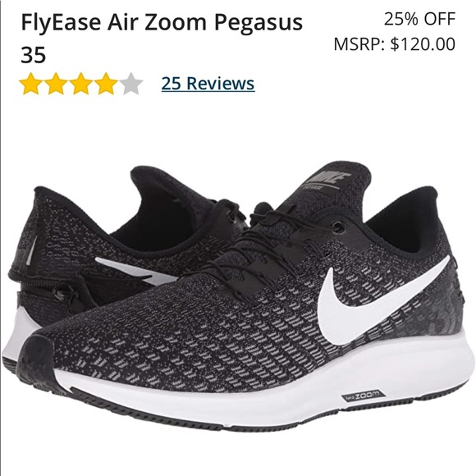This screenshot has width=476, height=476.
Task: Click the MSRP: $120.00 price text
Action: click(x=395, y=44)
